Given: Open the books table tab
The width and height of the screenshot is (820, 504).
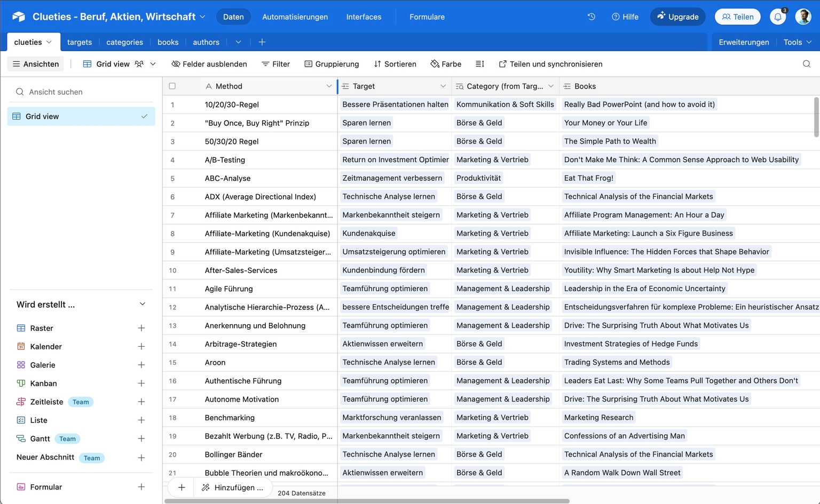Looking at the screenshot, I should pos(168,42).
